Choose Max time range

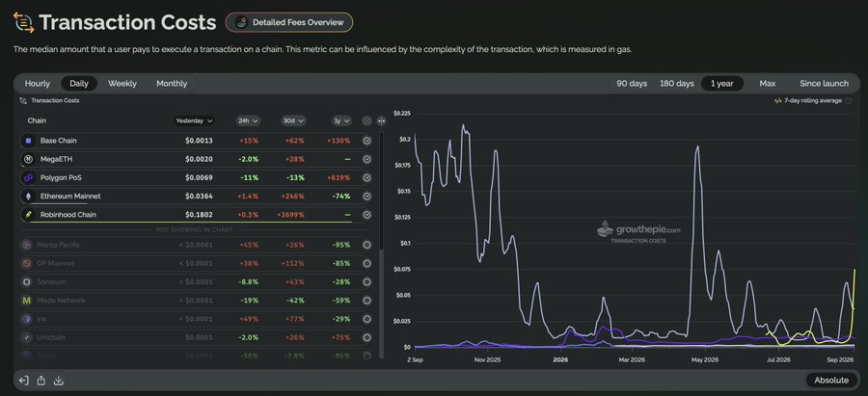click(x=768, y=84)
